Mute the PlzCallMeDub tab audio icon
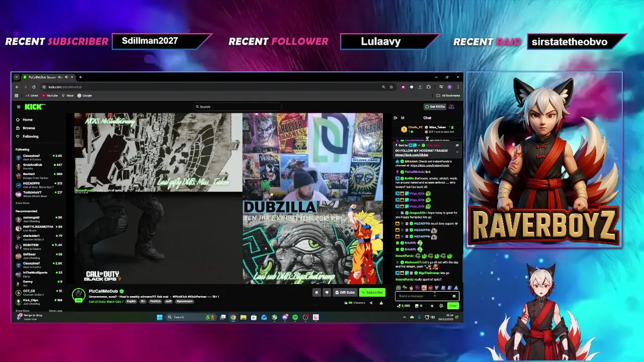Image resolution: width=644 pixels, height=362 pixels. click(x=66, y=77)
